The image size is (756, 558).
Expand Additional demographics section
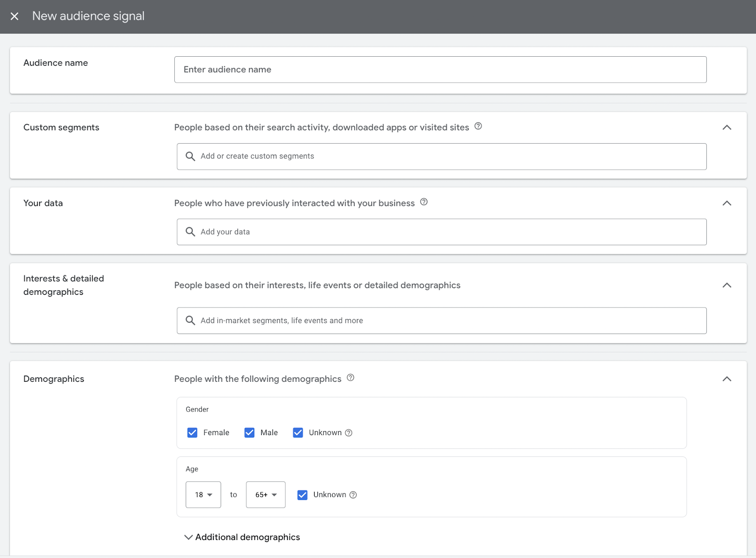pos(242,537)
